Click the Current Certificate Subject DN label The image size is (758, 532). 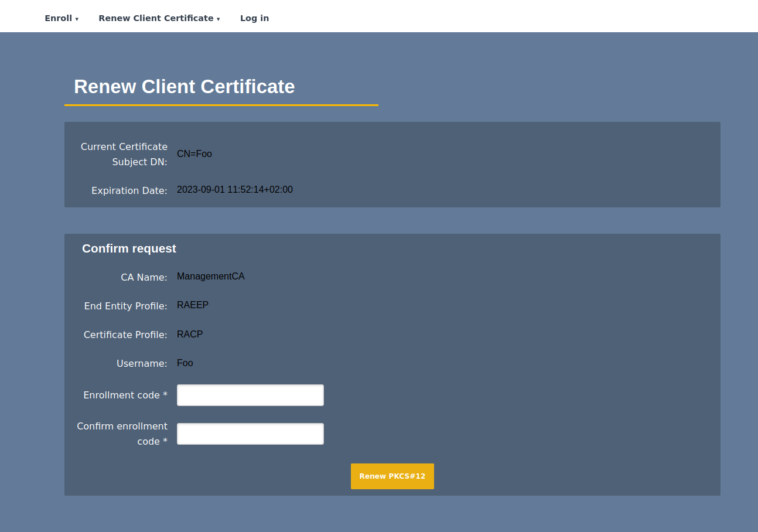tap(124, 154)
